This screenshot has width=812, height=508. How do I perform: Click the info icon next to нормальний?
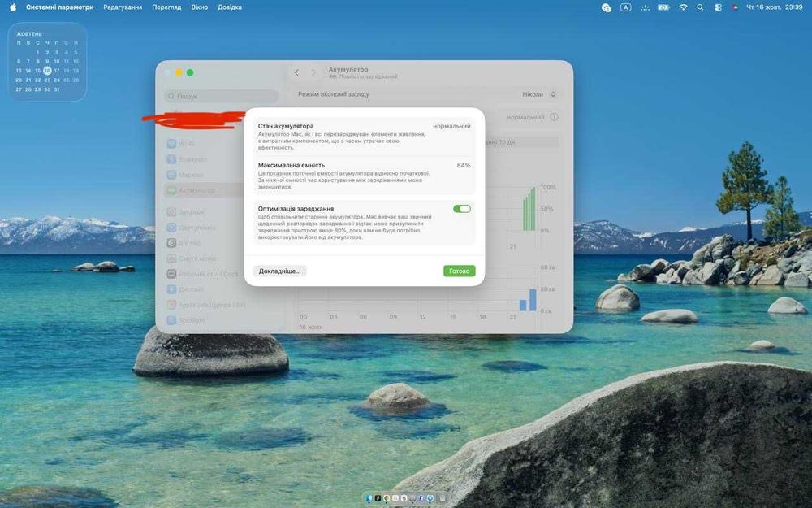tap(554, 117)
